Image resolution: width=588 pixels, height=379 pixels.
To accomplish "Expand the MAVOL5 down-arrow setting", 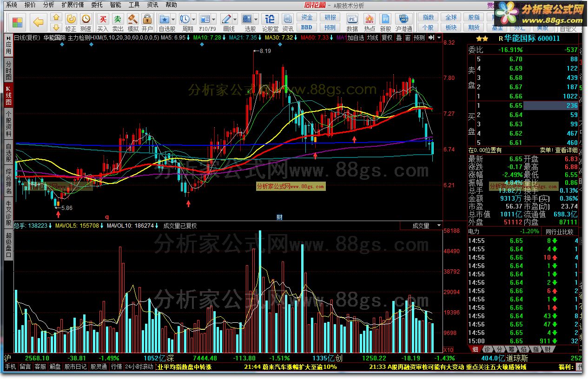I will (102, 226).
